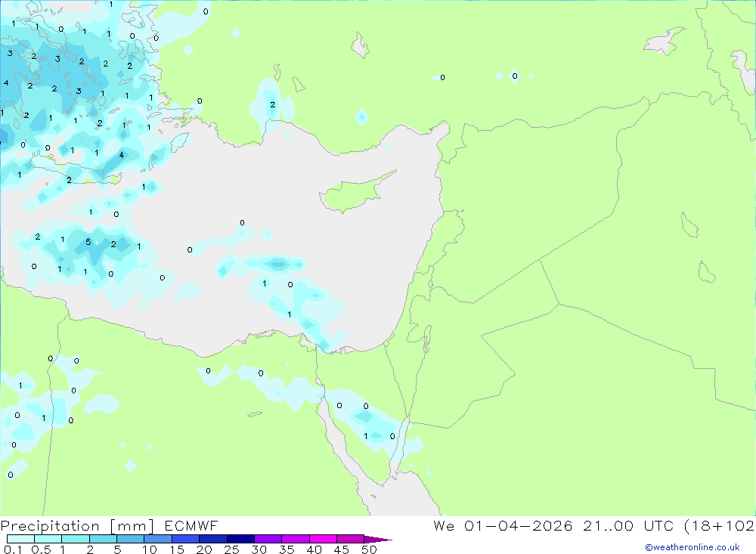The width and height of the screenshot is (756, 554).
Task: Click the '15' legend scale label
Action: [177, 549]
